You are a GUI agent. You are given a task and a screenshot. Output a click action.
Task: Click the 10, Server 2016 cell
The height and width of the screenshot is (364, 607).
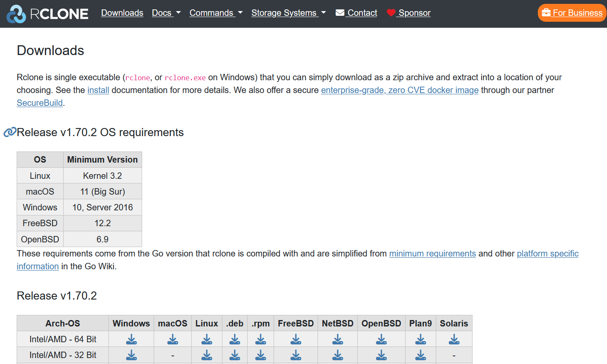pyautogui.click(x=102, y=207)
